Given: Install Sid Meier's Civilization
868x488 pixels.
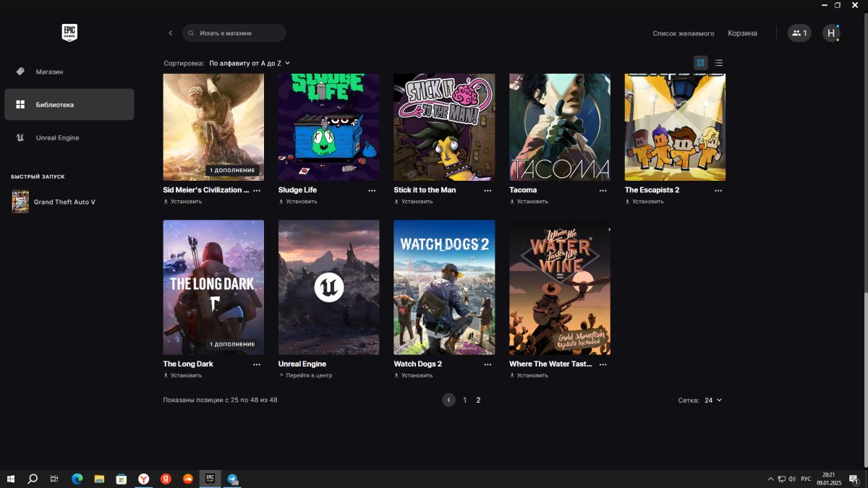Looking at the screenshot, I should pos(183,202).
